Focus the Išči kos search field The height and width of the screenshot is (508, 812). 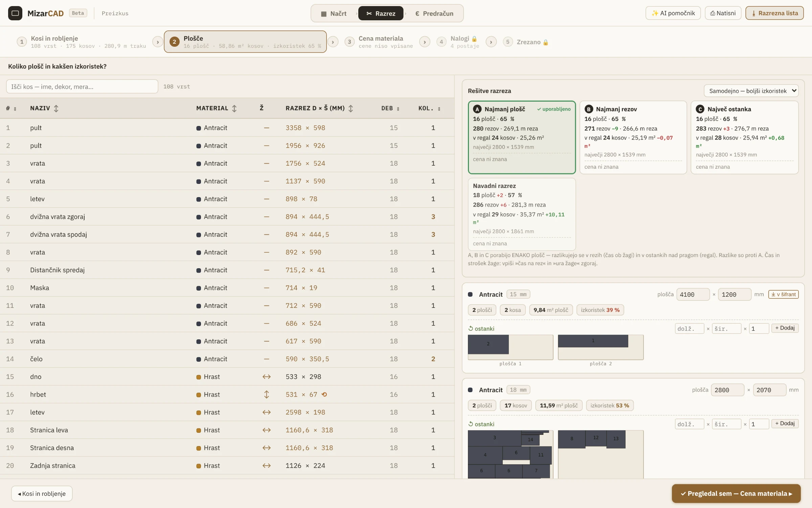click(82, 86)
